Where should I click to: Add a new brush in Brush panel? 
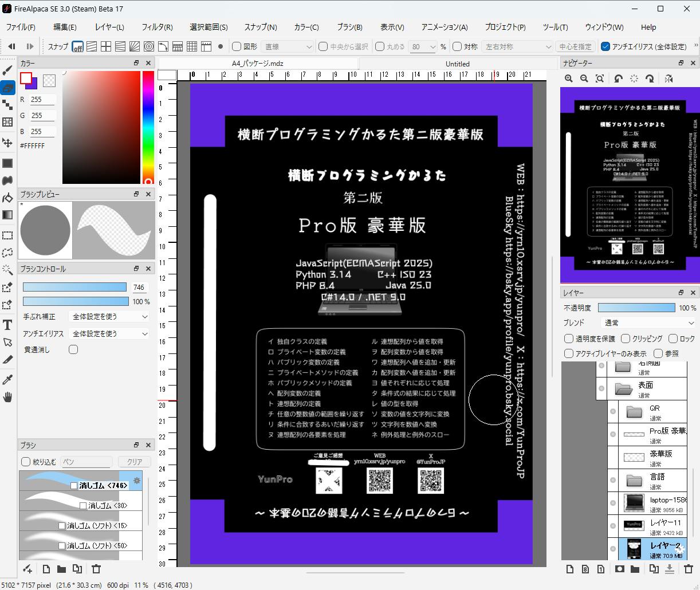(x=27, y=569)
